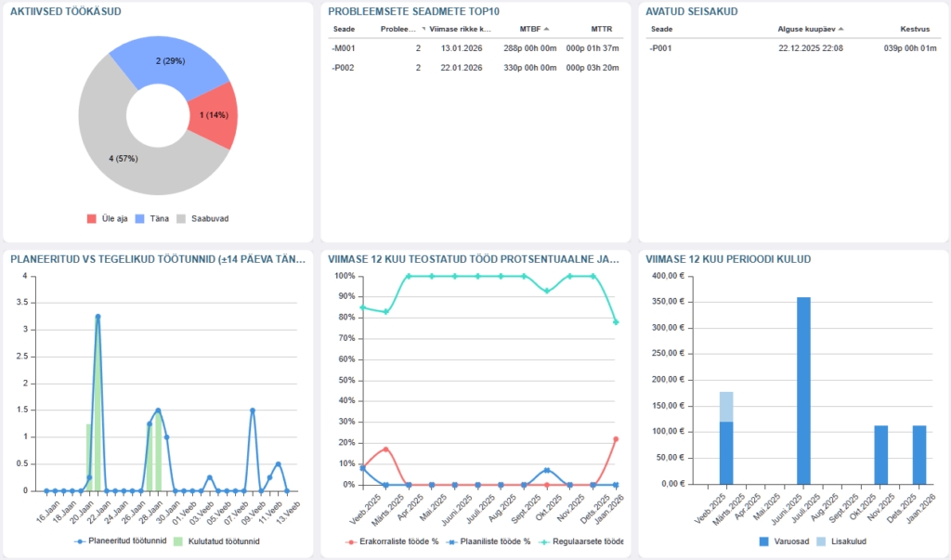
Task: Click the red 'Üle aja' donut slice
Action: (x=215, y=116)
